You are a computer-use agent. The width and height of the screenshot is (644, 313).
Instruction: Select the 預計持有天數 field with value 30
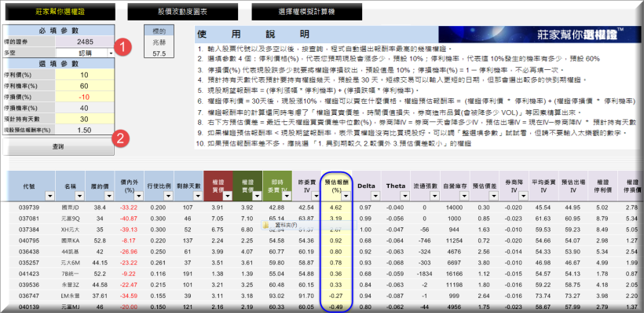pyautogui.click(x=85, y=120)
